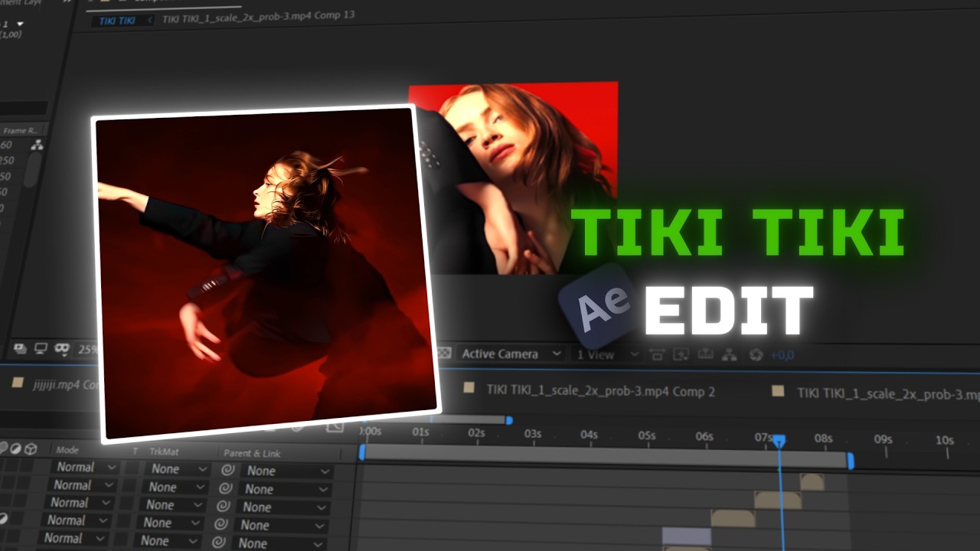Viewport: 980px width, 551px height.
Task: Click the 05s mark on the time ruler
Action: (647, 436)
